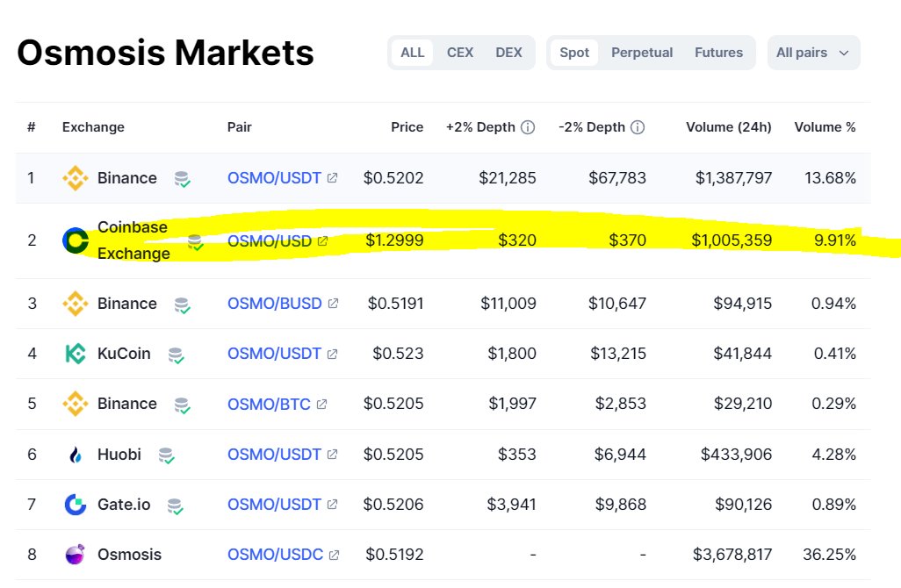Switch to the Perpetual tab
This screenshot has height=588, width=901.
click(x=642, y=52)
